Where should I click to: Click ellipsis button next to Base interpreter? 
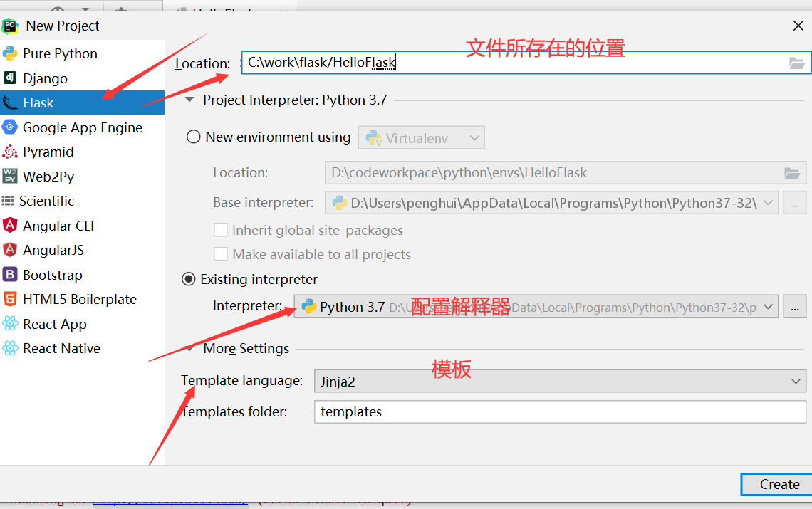[794, 202]
